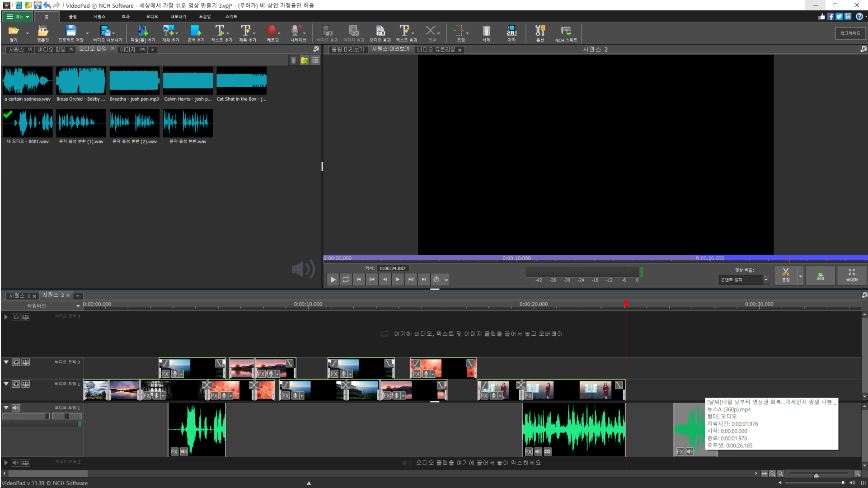This screenshot has height=488, width=868.
Task: Switch to the 내보내기 (Export) ribbon tab
Action: [178, 17]
